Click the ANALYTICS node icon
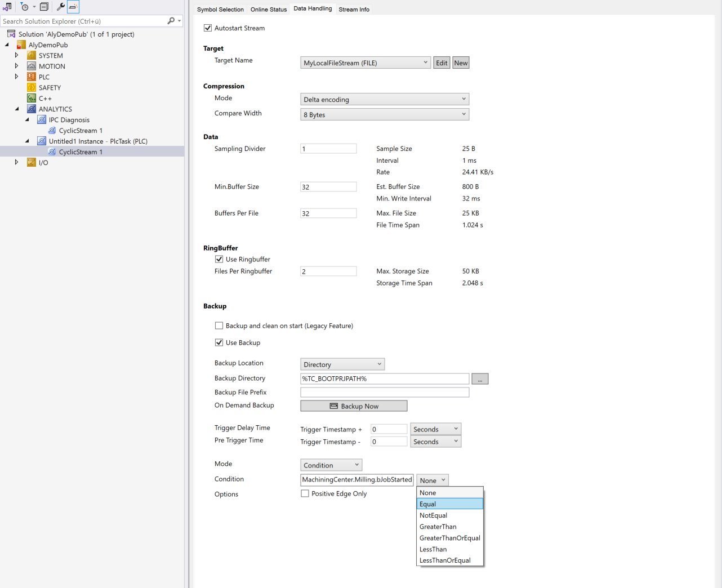The image size is (722, 588). click(x=32, y=109)
